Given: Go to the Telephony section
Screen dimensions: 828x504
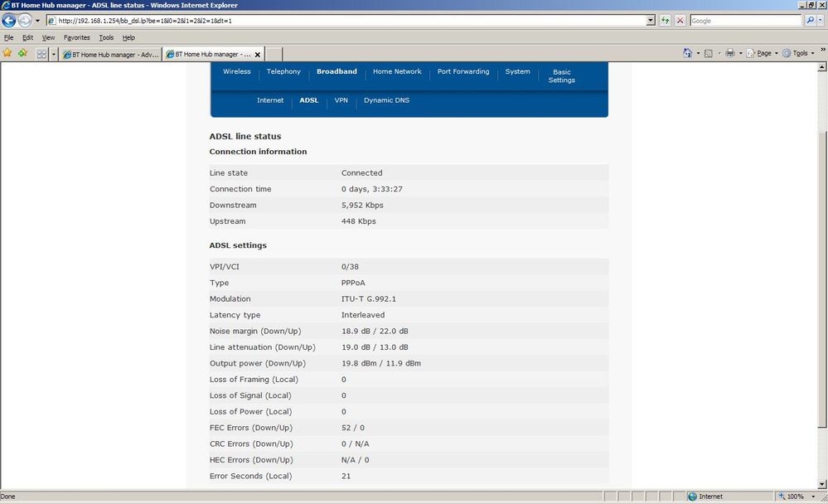Looking at the screenshot, I should pos(283,71).
